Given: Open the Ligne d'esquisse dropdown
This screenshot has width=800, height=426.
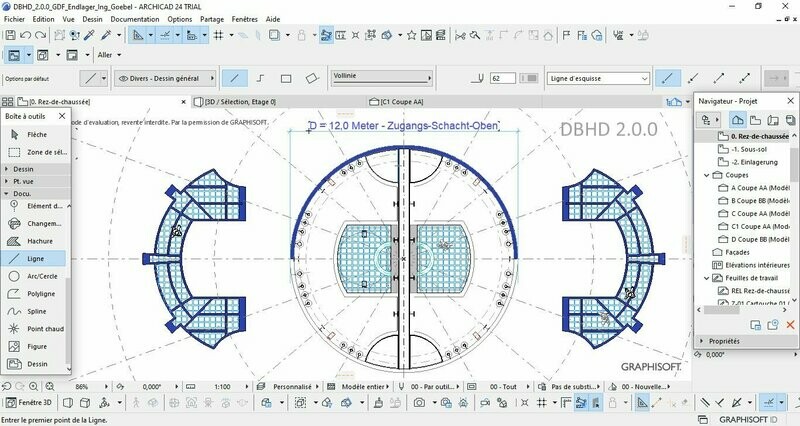Looking at the screenshot, I should (x=598, y=79).
